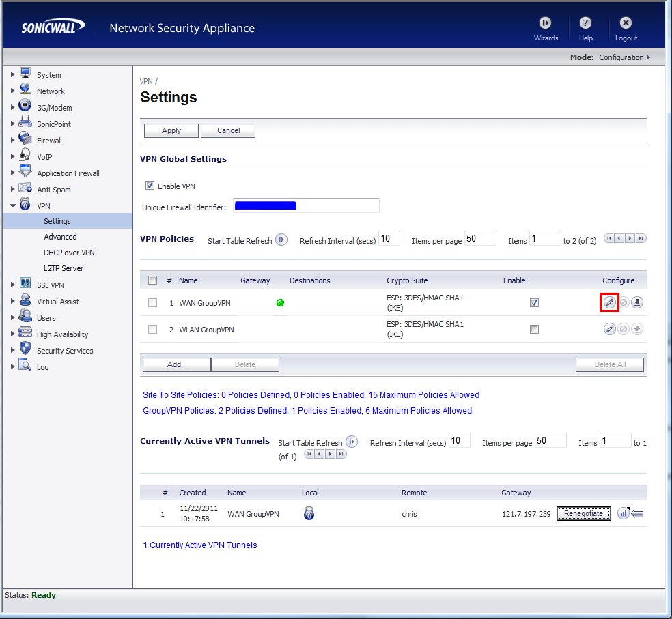Screen dimensions: 672x619
Task: Click the VPN padlock icon in sidebar
Action: click(x=25, y=204)
